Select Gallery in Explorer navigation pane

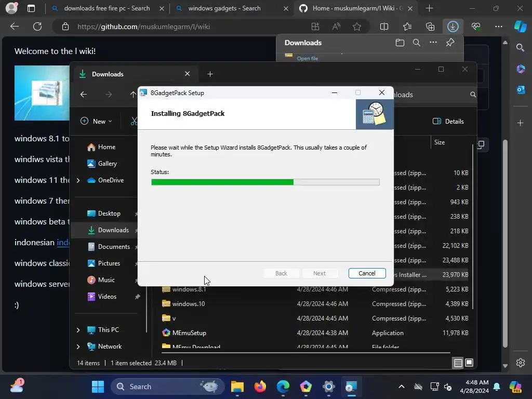coord(106,164)
